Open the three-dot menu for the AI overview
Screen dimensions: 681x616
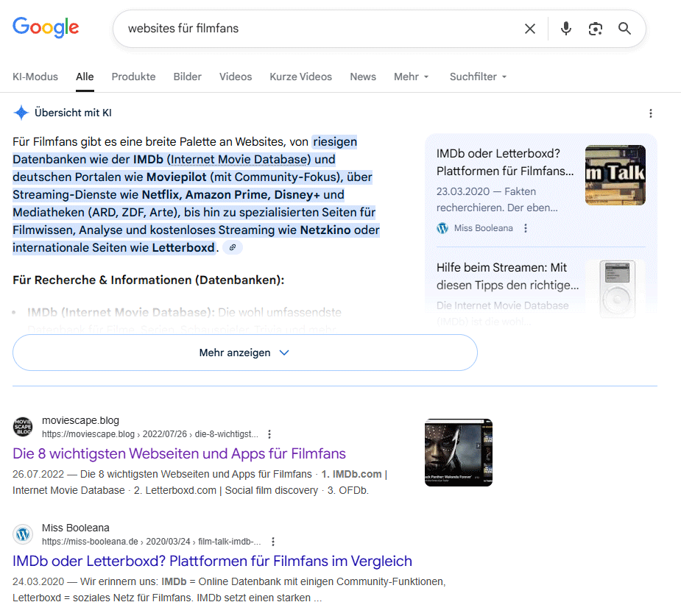(651, 113)
